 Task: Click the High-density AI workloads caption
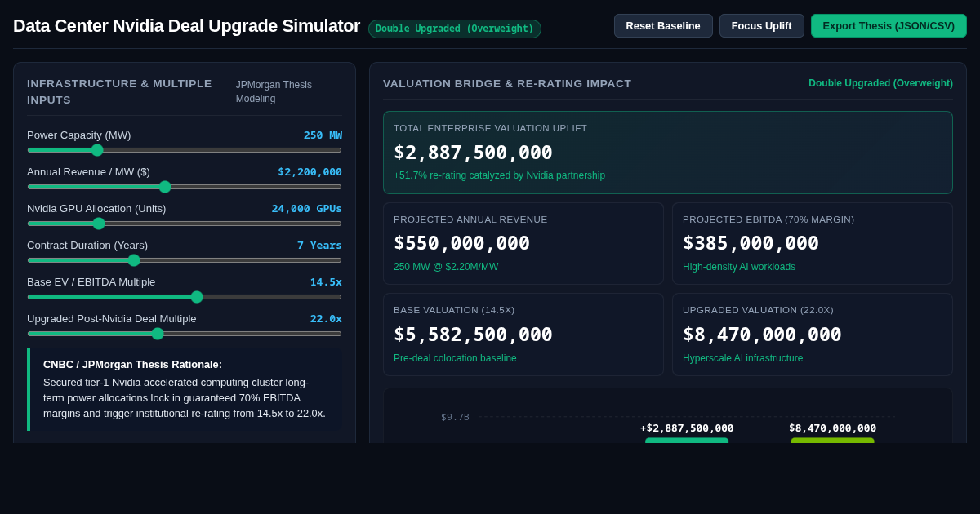pos(739,267)
